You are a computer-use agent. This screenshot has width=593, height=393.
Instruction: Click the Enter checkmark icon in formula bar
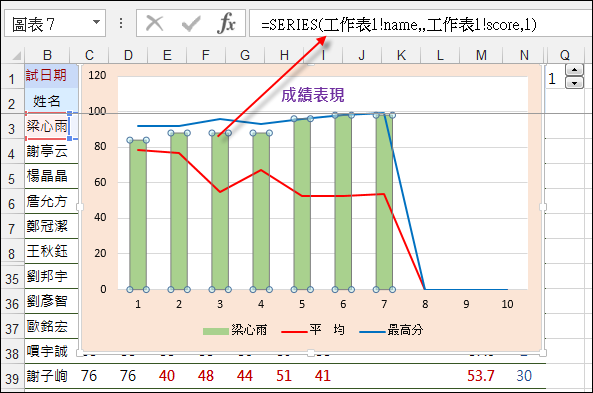tap(191, 23)
